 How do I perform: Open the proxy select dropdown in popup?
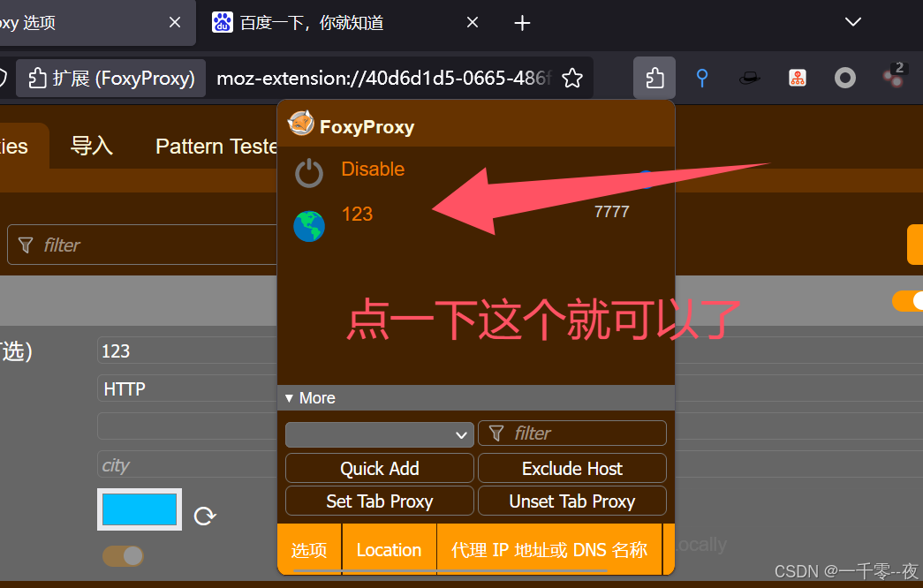380,435
